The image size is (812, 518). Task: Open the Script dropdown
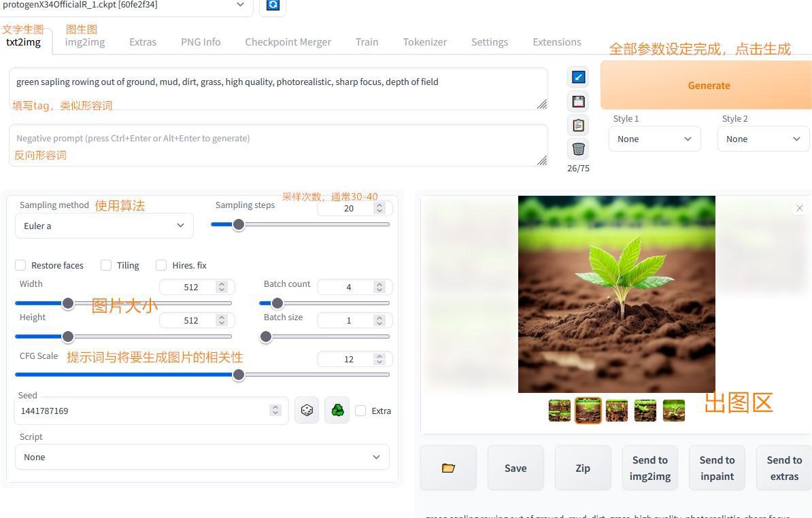point(202,457)
